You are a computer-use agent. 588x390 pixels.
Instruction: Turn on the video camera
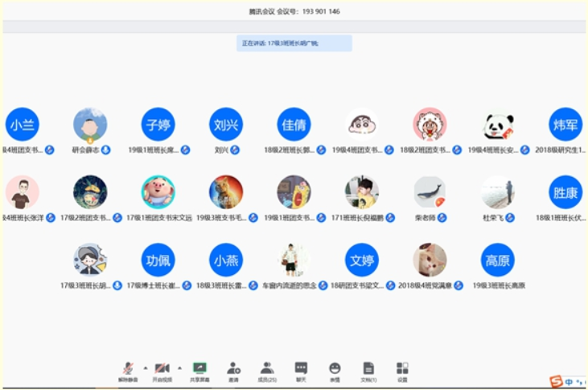tap(162, 369)
